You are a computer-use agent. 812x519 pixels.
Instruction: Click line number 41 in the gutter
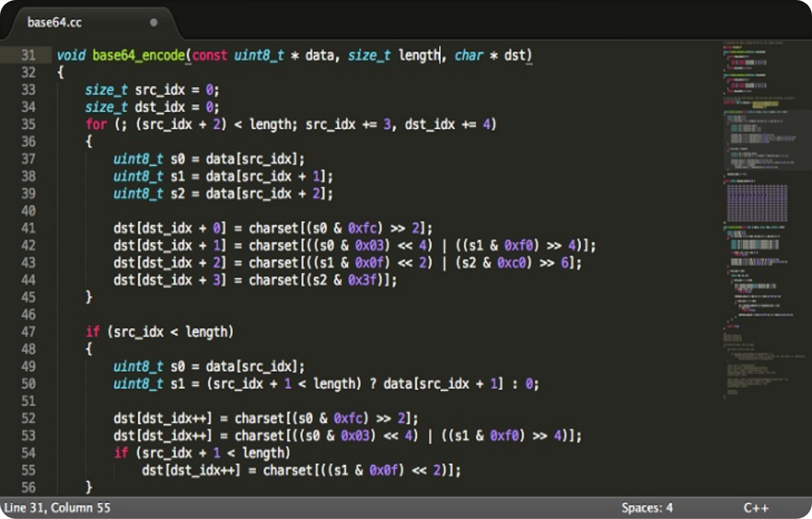tap(29, 228)
